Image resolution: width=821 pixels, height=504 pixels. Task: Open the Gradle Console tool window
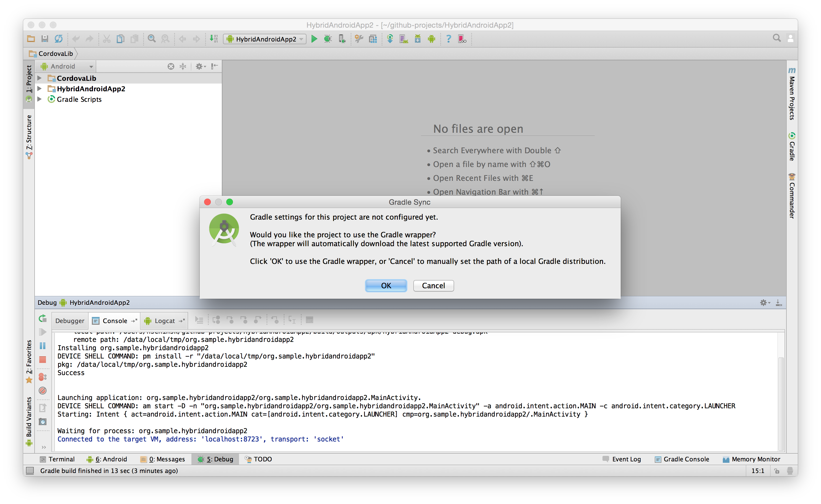click(x=682, y=459)
